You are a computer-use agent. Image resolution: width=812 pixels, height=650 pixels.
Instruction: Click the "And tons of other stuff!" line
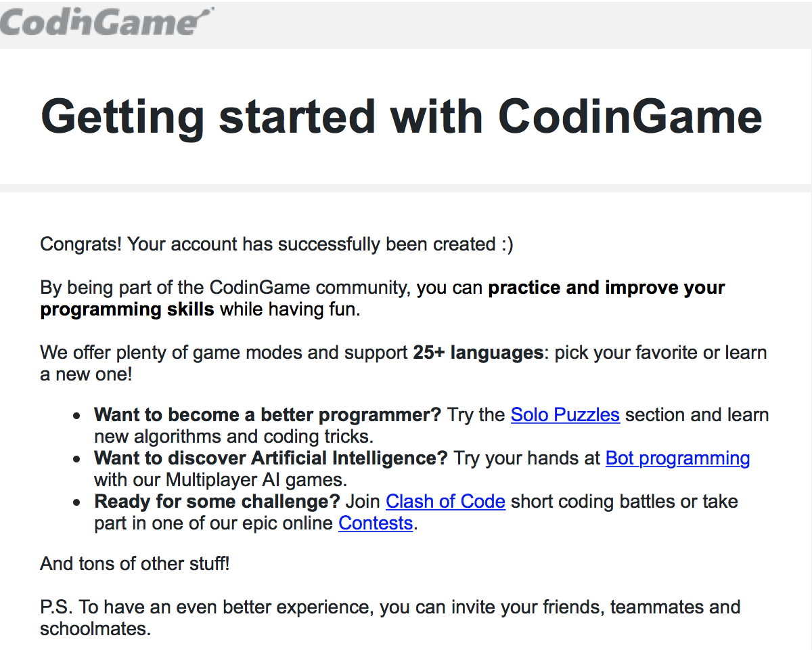tap(135, 563)
